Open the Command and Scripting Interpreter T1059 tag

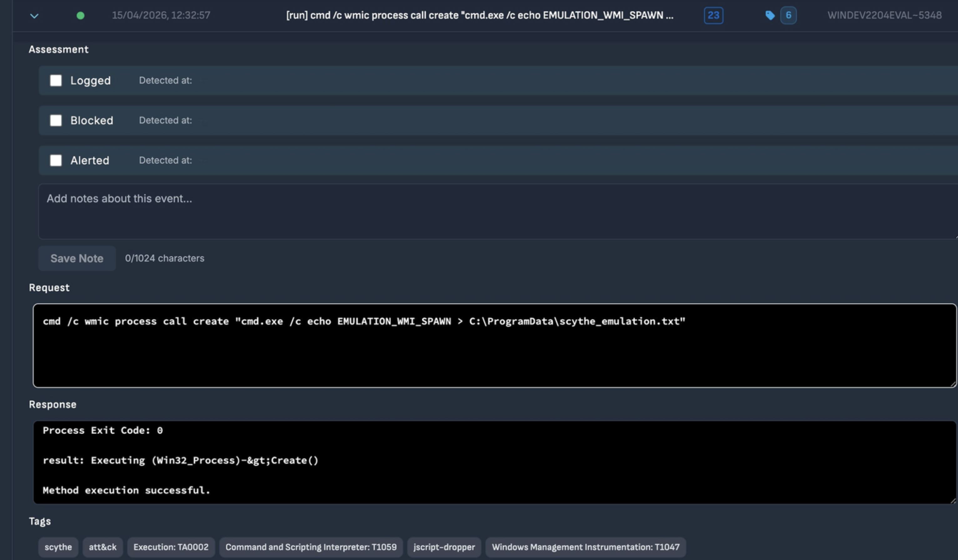pyautogui.click(x=310, y=547)
